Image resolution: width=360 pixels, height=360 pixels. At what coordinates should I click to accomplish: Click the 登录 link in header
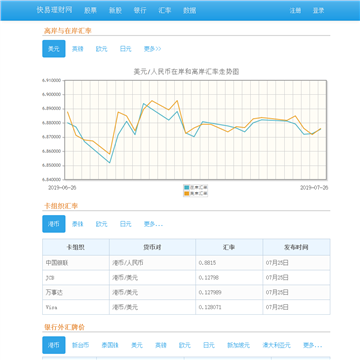[x=318, y=10]
